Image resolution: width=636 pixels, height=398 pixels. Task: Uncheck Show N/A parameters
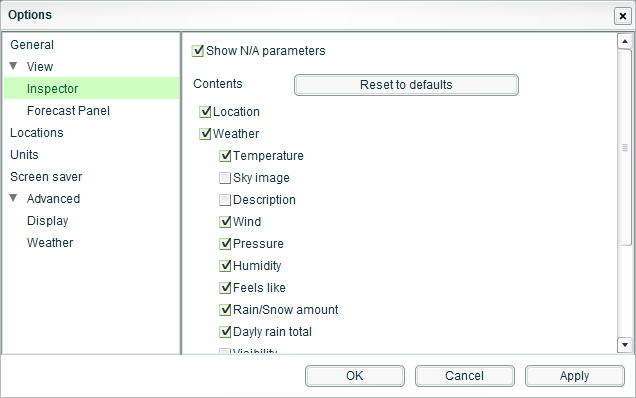(198, 51)
